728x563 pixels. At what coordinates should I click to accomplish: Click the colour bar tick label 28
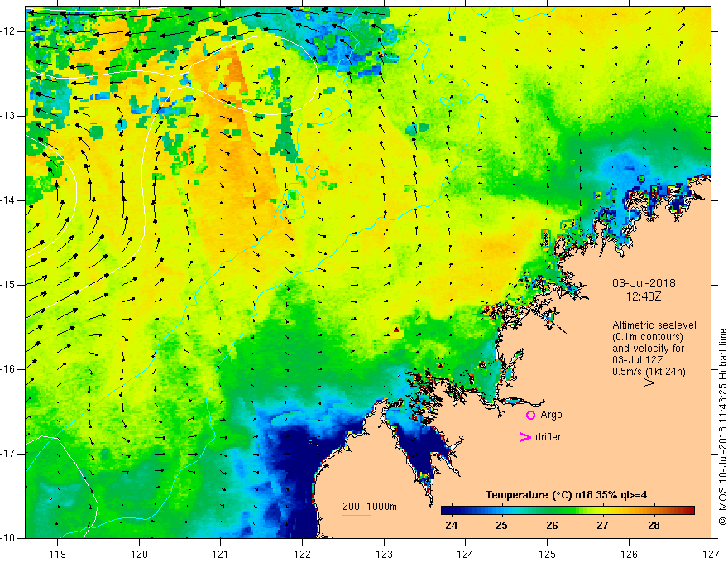654,526
